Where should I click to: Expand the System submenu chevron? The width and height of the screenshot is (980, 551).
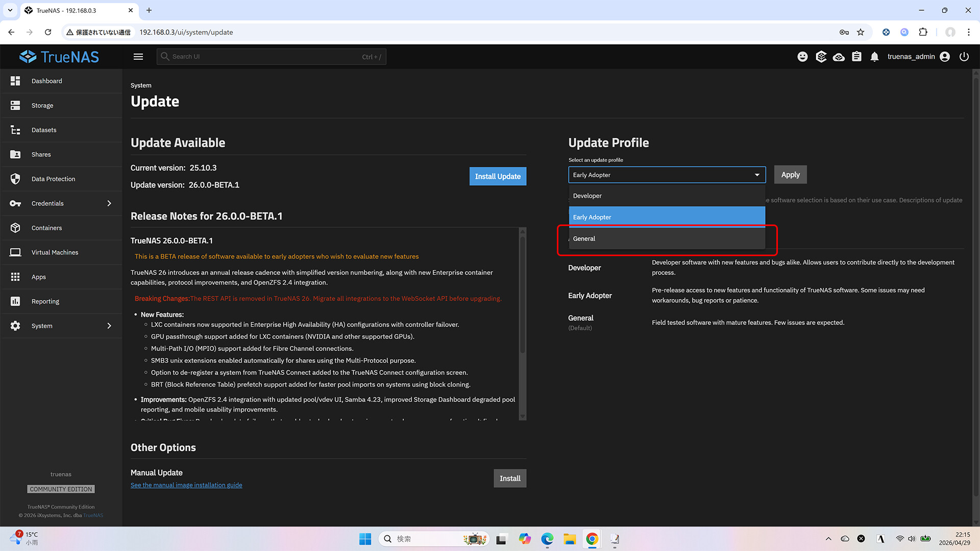point(109,325)
